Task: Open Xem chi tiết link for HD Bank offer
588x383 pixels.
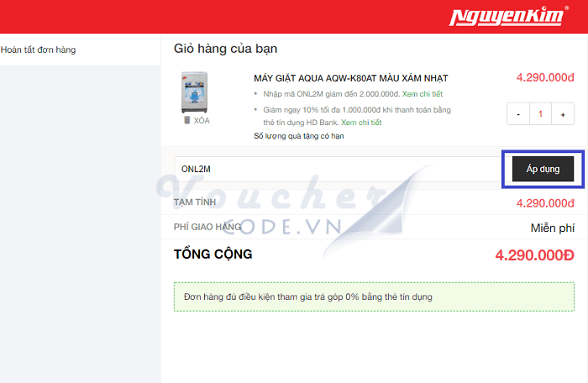Action: coord(361,123)
